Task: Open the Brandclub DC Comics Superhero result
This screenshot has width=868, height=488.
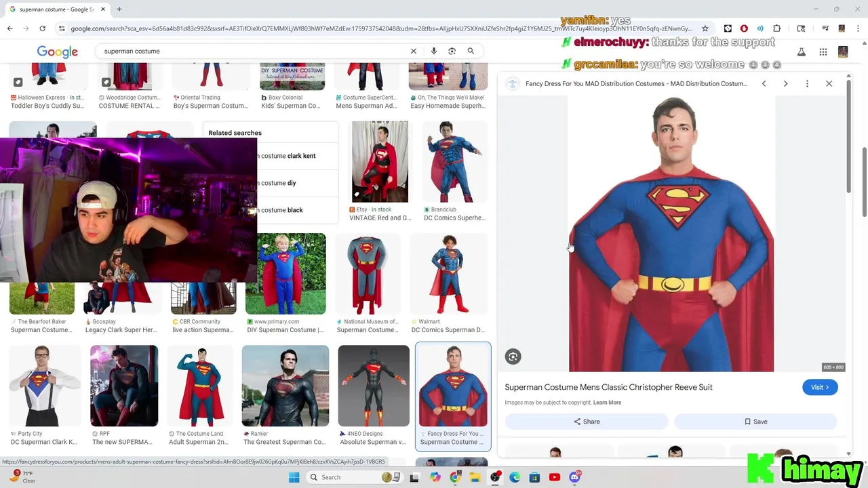Action: pos(454,171)
